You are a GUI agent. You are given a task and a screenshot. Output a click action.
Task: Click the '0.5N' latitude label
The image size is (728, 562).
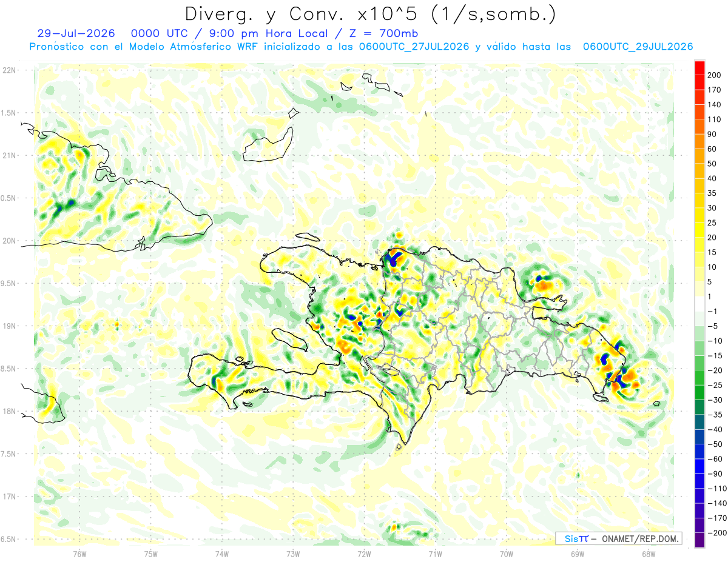8,198
